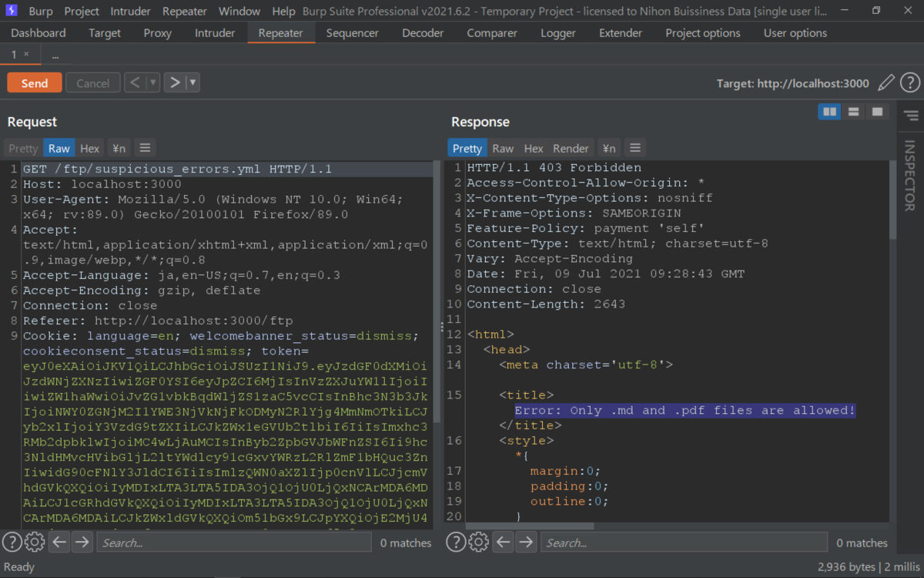Click the Burp logo icon in title bar
The height and width of the screenshot is (578, 924).
[12, 11]
